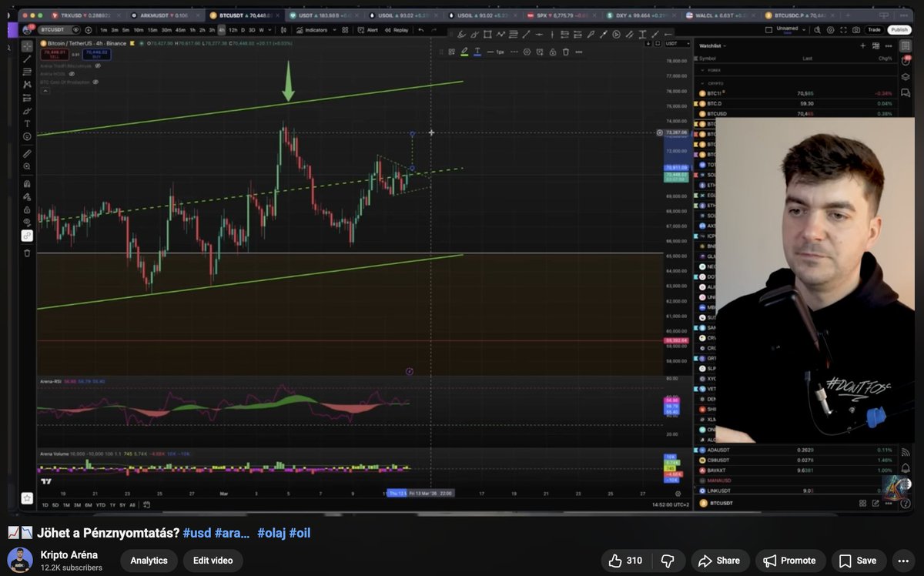The height and width of the screenshot is (576, 924).
Task: Select the 12h timeframe
Action: [x=233, y=30]
